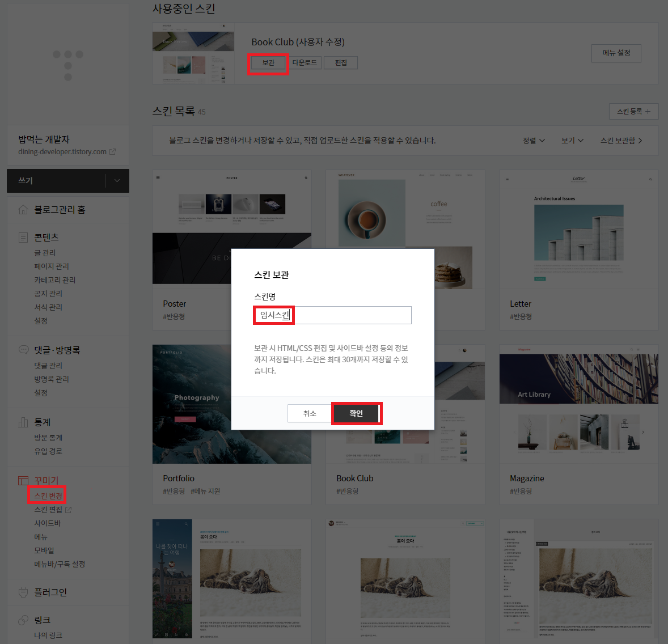
Task: Click the 블로그관리 홈 house icon
Action: click(23, 210)
